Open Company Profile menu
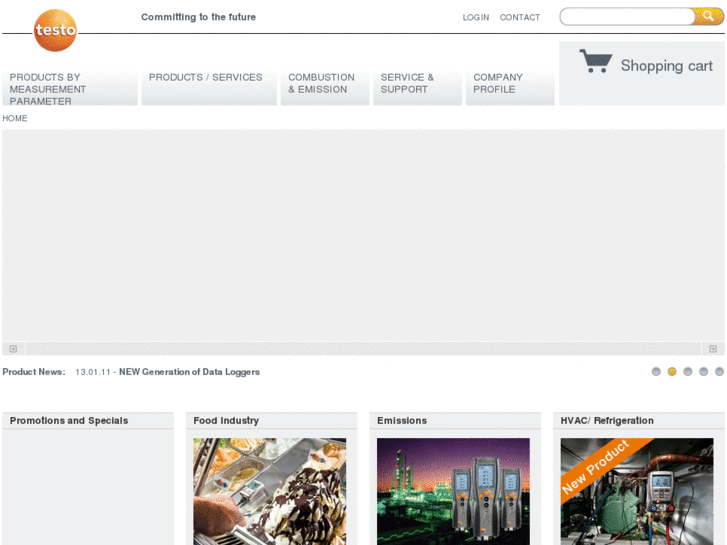This screenshot has width=727, height=545. point(510,88)
